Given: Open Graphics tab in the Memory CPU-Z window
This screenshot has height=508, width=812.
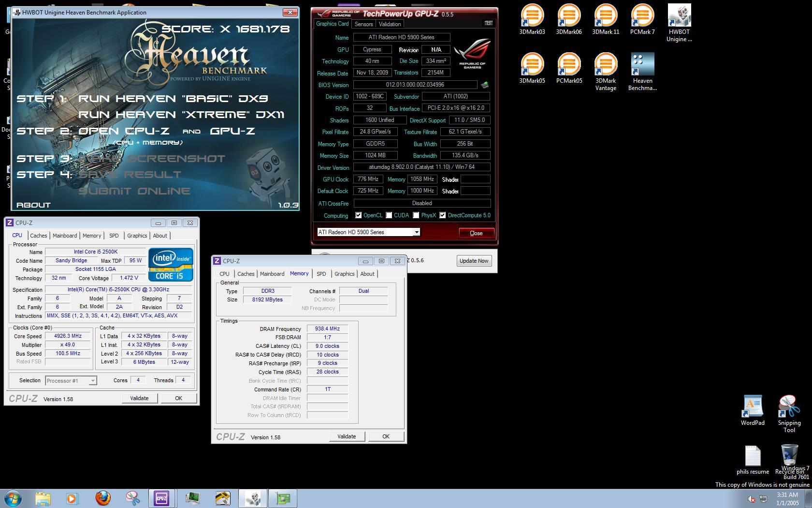Looking at the screenshot, I should click(x=344, y=274).
